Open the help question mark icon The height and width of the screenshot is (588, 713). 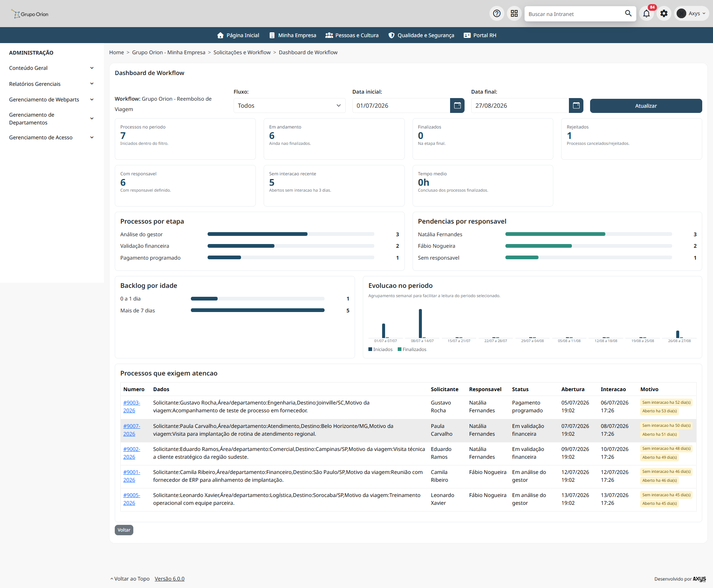(x=497, y=14)
